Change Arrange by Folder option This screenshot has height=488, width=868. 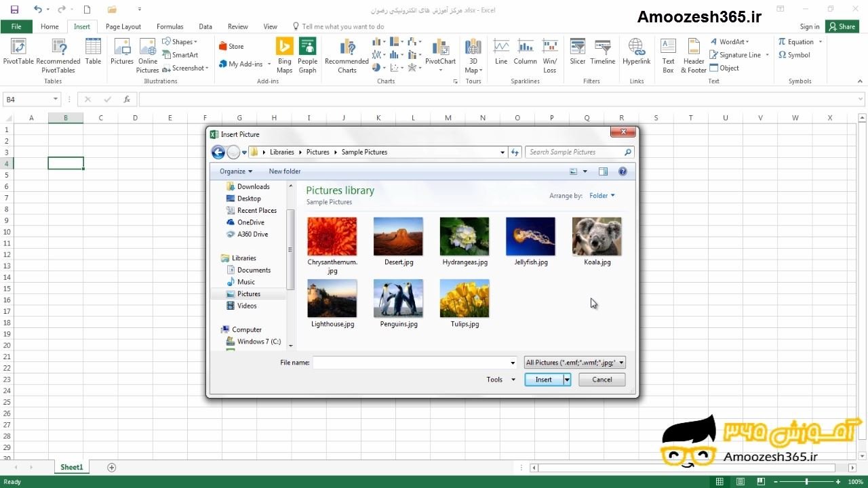(x=602, y=196)
